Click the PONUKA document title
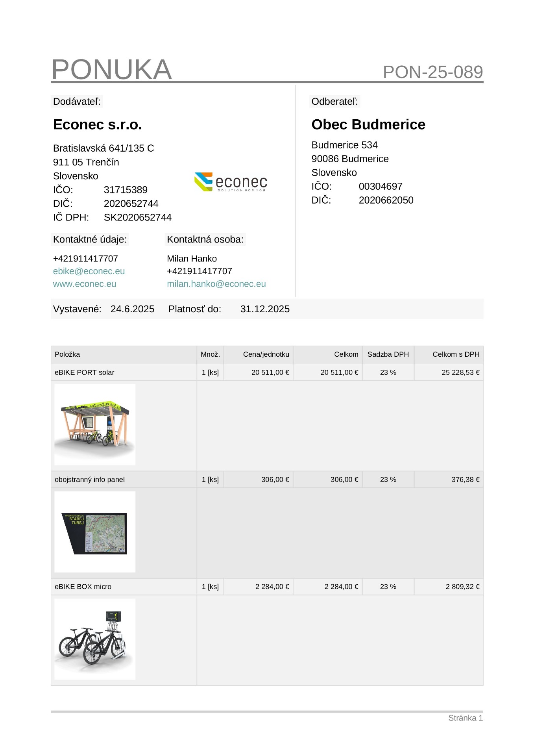Viewport: 534px width, 756px height. tap(111, 70)
